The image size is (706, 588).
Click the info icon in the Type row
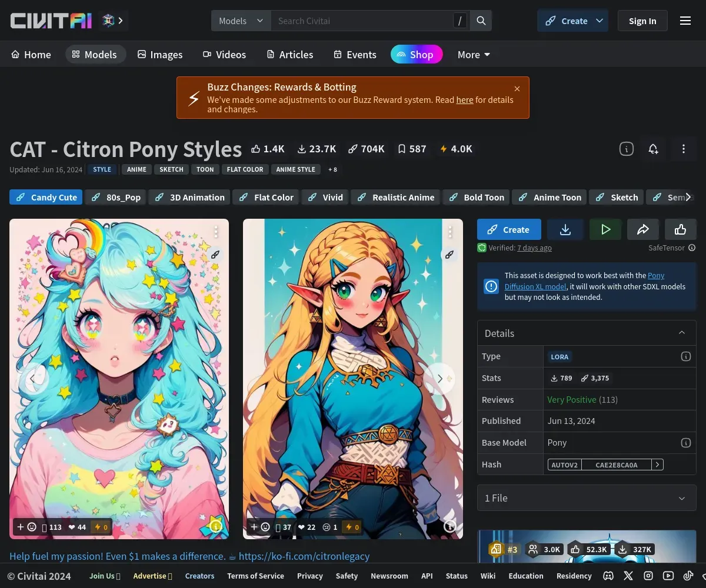coord(685,356)
